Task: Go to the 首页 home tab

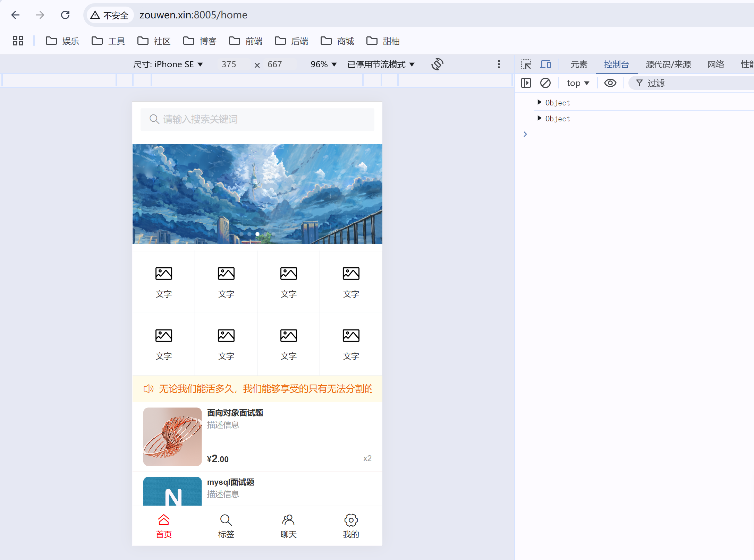Action: (164, 526)
